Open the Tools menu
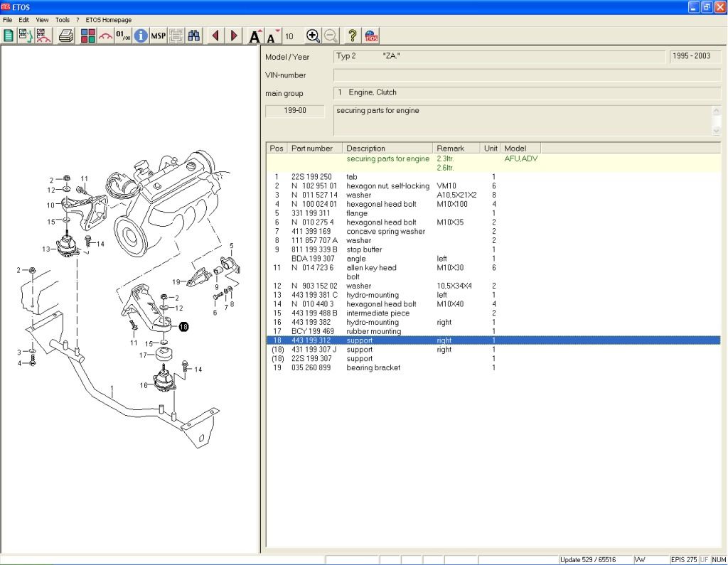The image size is (728, 565). click(63, 20)
